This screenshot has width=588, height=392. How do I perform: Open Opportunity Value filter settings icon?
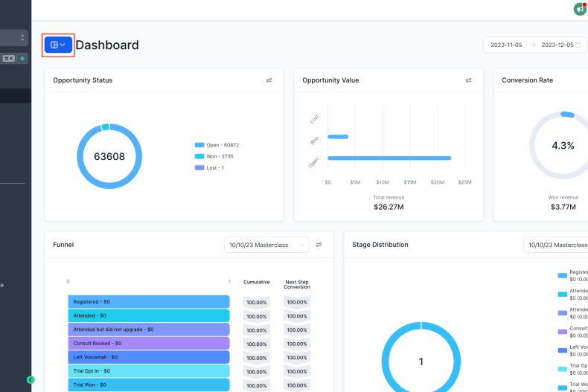(468, 80)
